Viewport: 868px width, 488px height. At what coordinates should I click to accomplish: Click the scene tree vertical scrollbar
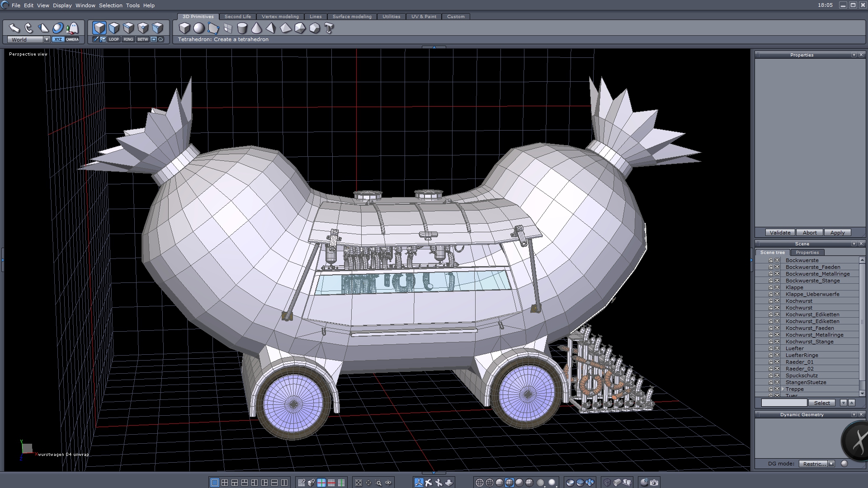point(862,322)
